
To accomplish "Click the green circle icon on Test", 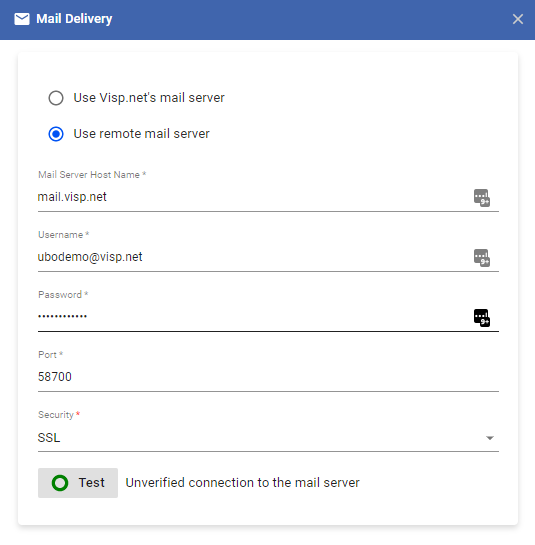I will [60, 483].
